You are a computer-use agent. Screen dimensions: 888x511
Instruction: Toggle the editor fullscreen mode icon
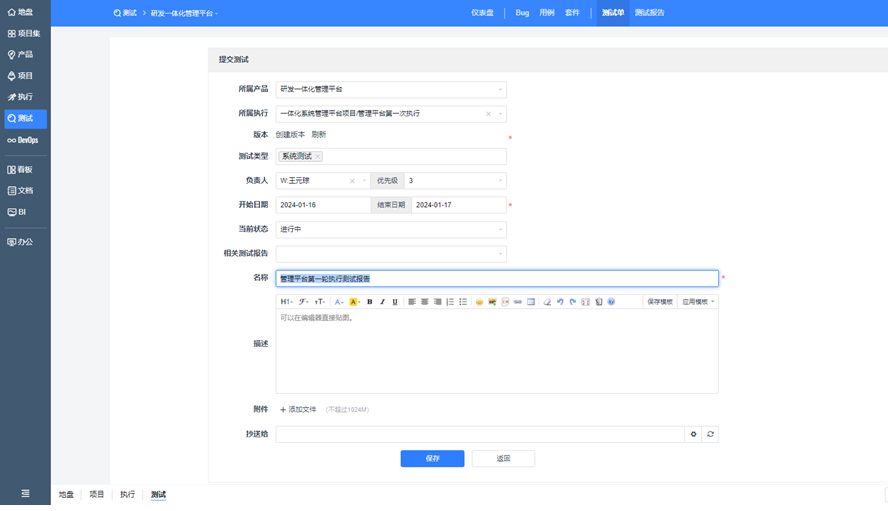coord(586,302)
